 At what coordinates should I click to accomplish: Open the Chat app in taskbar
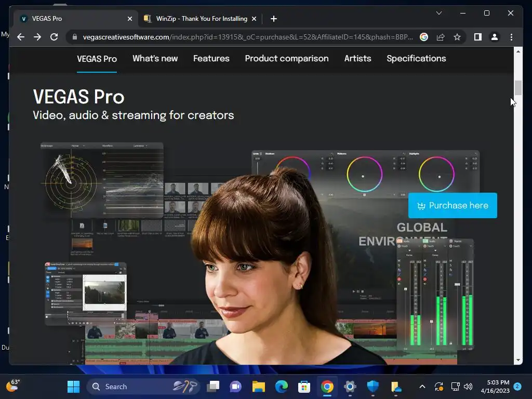pyautogui.click(x=236, y=387)
